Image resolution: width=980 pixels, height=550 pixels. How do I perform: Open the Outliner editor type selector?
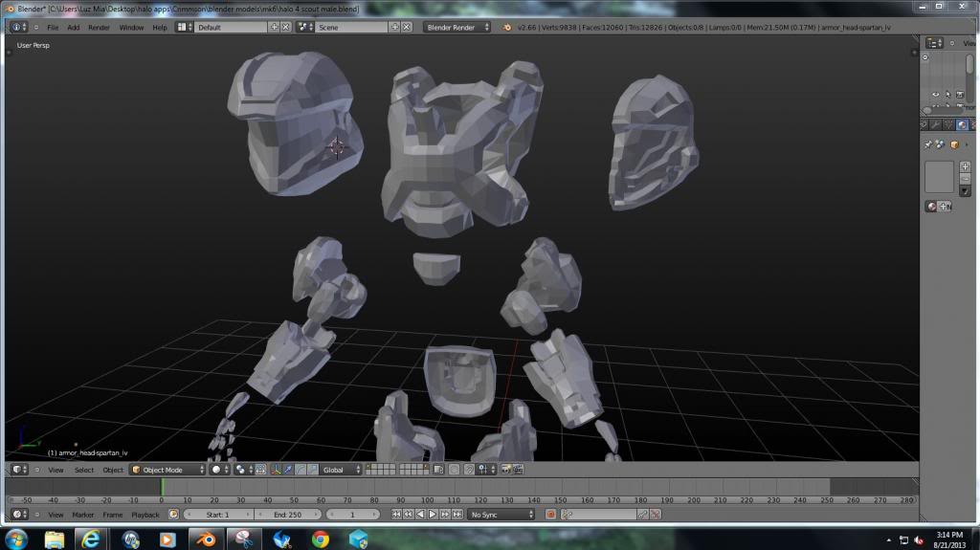tap(934, 42)
